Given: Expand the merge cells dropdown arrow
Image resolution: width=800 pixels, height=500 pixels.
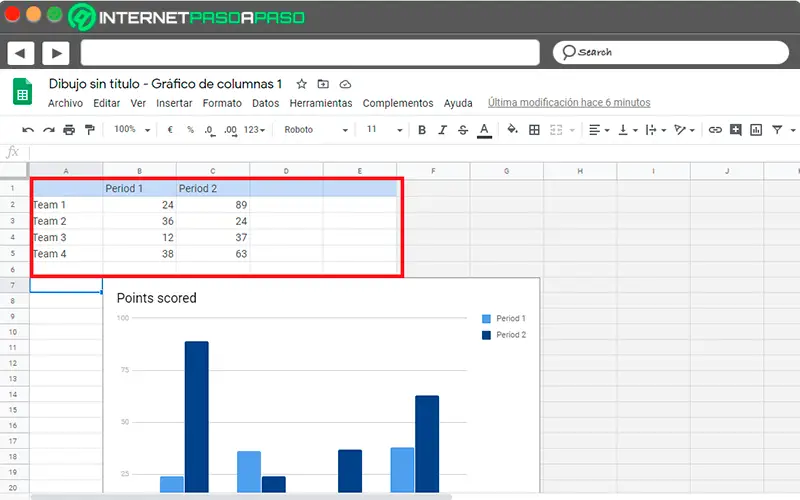Looking at the screenshot, I should pyautogui.click(x=572, y=131).
